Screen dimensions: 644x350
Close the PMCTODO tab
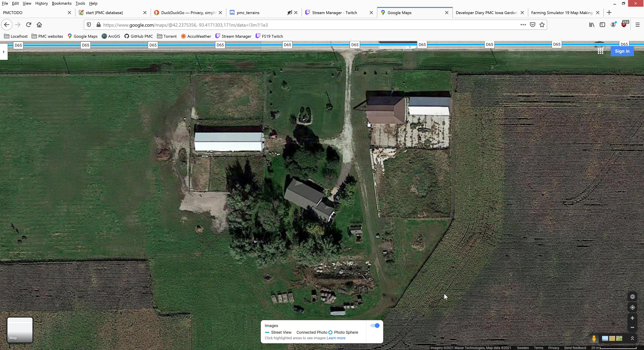[x=69, y=13]
